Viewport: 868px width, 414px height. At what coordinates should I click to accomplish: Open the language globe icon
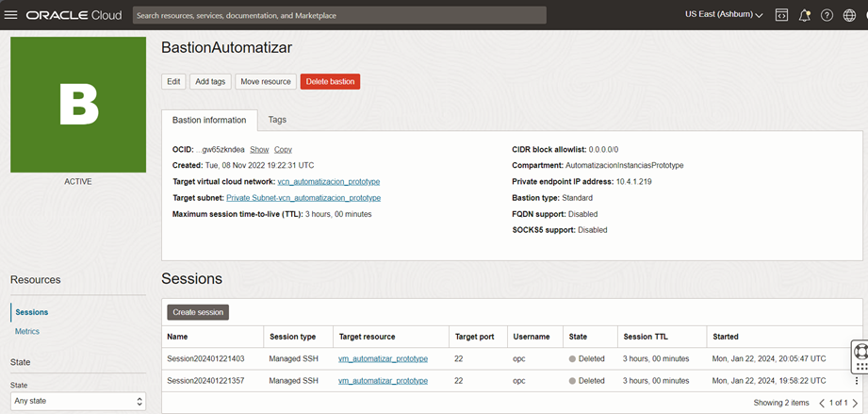tap(849, 15)
